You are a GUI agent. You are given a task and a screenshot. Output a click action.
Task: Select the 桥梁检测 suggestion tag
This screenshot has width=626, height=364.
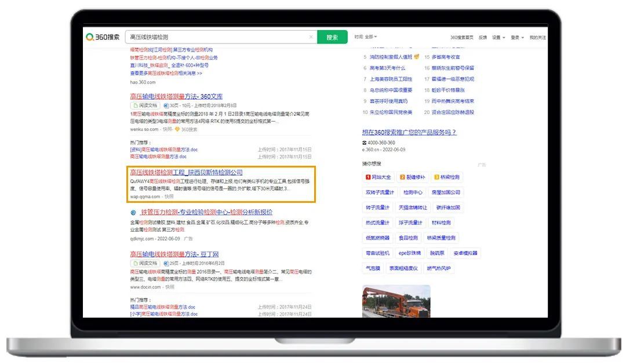pos(447,177)
